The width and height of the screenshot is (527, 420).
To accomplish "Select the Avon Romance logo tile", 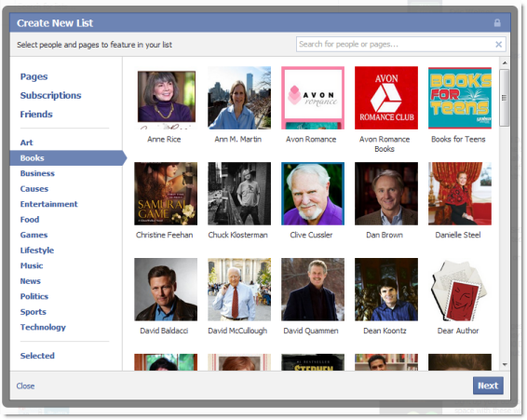I will [313, 98].
